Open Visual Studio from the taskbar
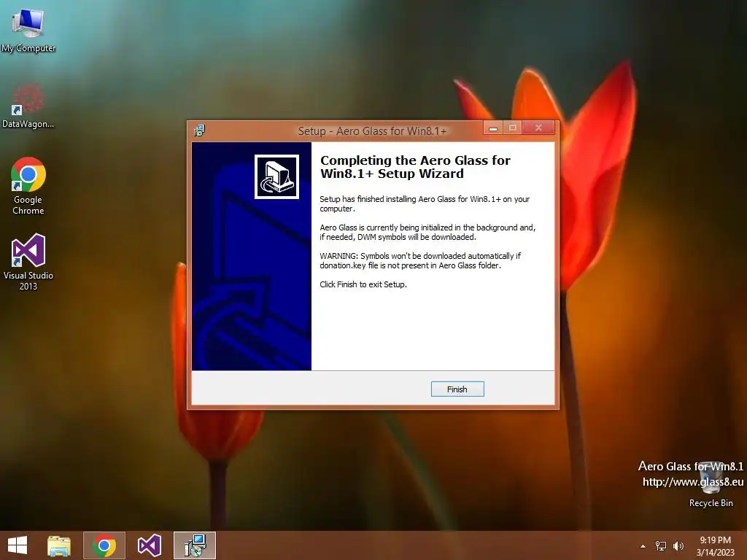 click(x=149, y=545)
